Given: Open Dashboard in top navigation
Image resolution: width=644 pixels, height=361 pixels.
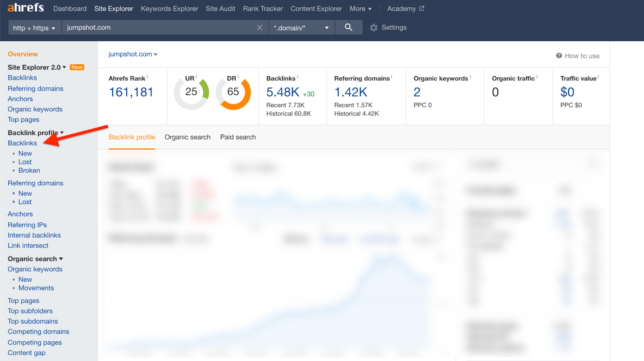Looking at the screenshot, I should pyautogui.click(x=70, y=8).
